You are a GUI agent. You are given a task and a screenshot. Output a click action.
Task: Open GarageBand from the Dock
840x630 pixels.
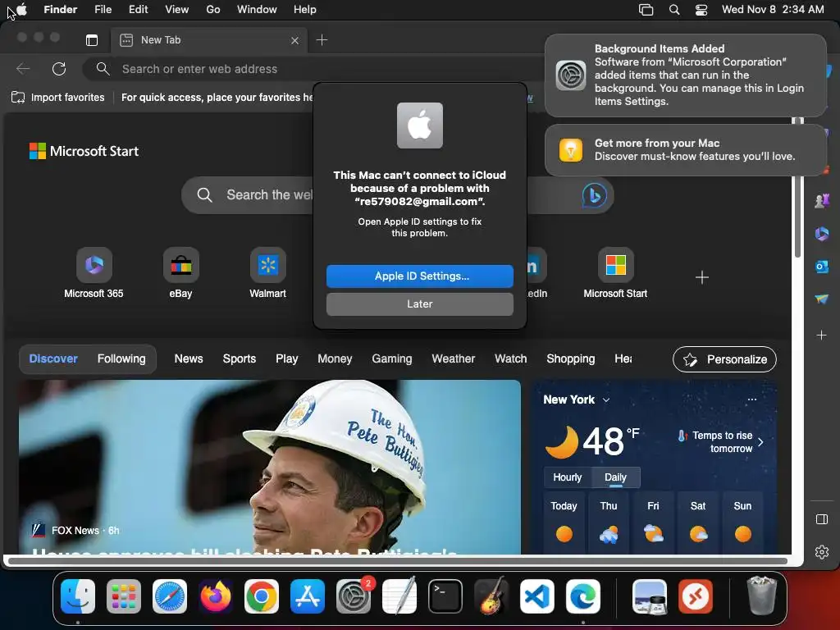point(491,596)
